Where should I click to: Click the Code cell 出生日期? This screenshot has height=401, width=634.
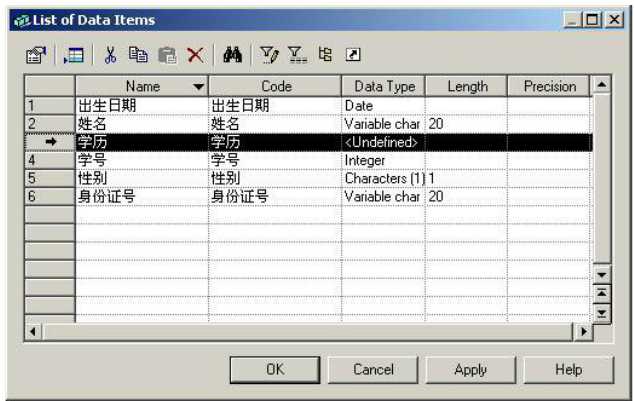point(275,106)
